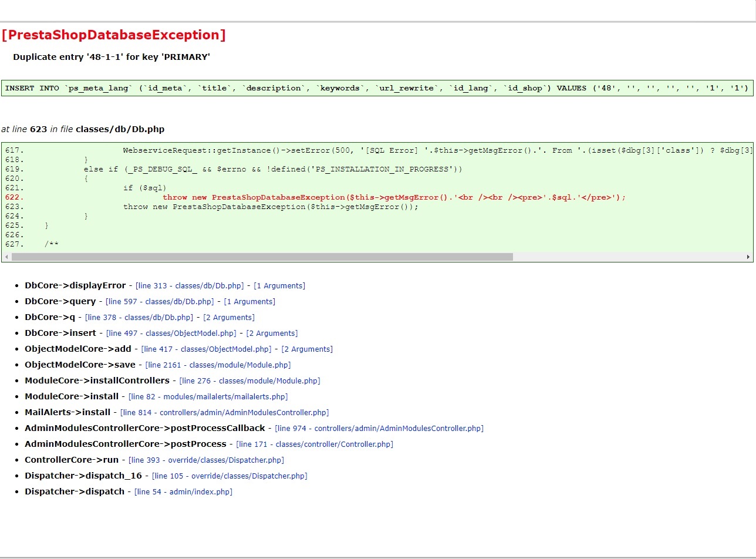Open link 'line 497 - classes/ObjectModel.php'
The image size is (756, 559).
171,334
